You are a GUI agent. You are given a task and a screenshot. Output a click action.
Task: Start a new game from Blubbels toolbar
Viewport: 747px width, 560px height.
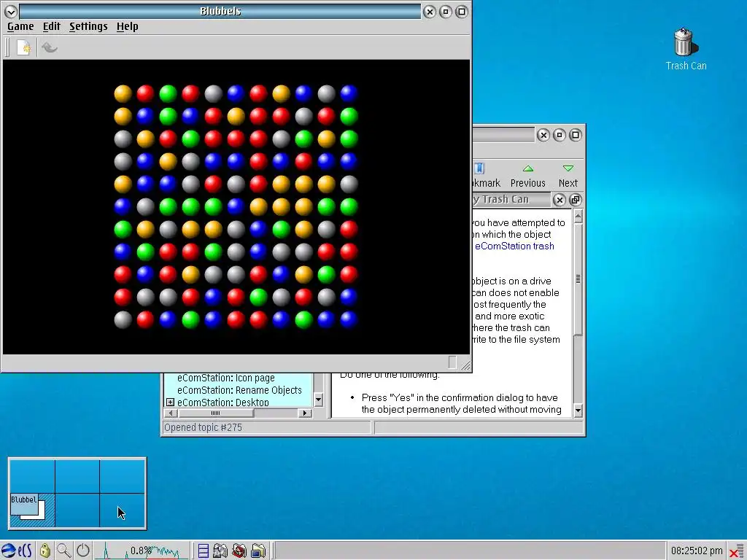pyautogui.click(x=24, y=47)
